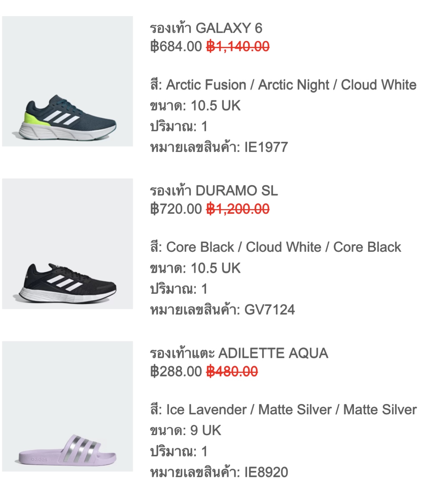Open the รองเท้า DURAMO SL product title
This screenshot has width=429, height=504.
click(x=214, y=190)
